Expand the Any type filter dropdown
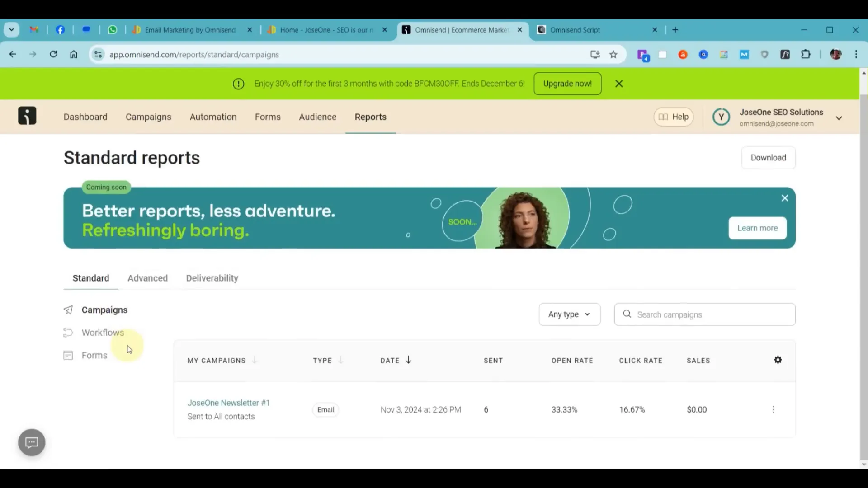This screenshot has width=868, height=488. point(569,314)
